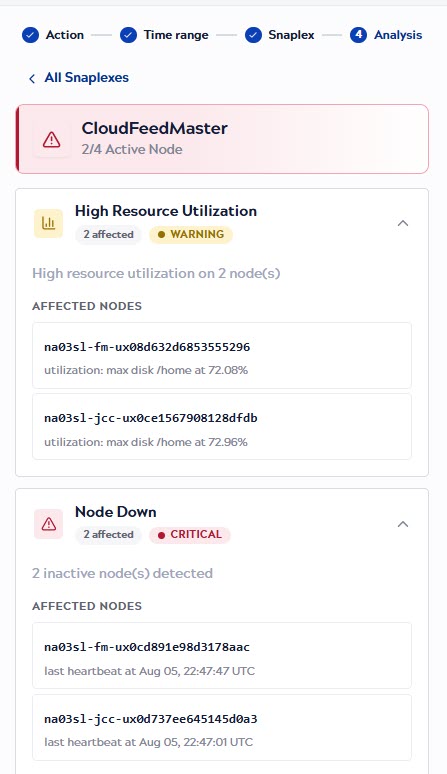Click the WARNING severity badge

[191, 234]
